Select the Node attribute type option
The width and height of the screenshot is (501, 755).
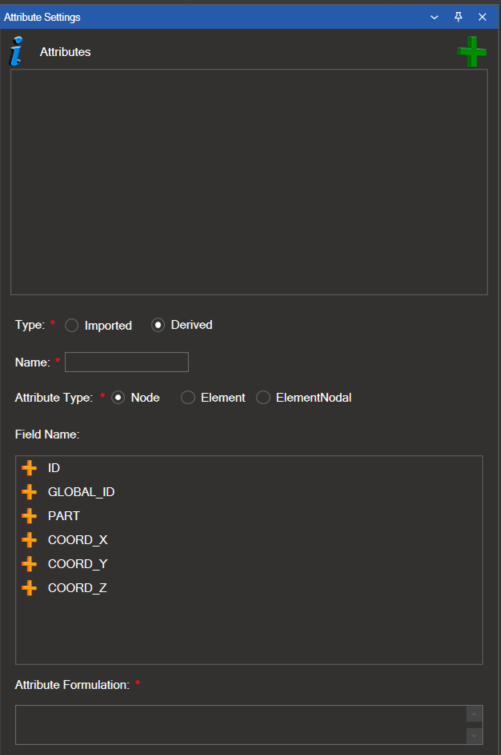(x=118, y=398)
